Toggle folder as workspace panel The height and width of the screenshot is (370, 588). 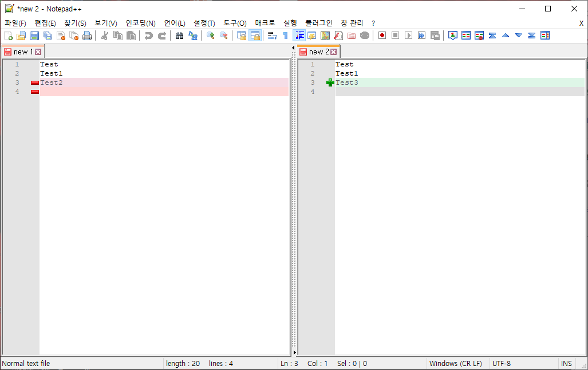tap(352, 36)
